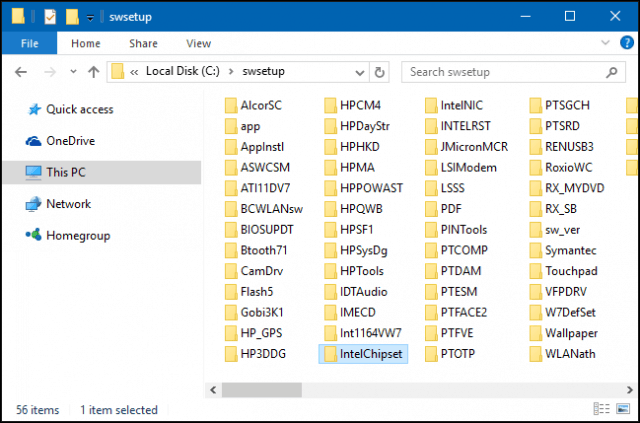Screen dimensions: 640x423
Task: Select the RoxioWC folder
Action: [x=561, y=167]
